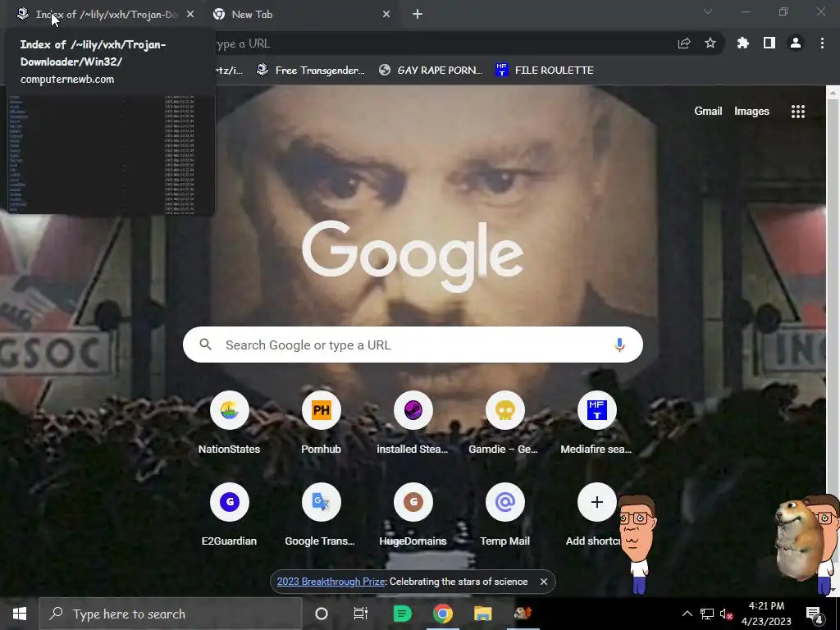
Task: Click the page scrollbar up arrow
Action: pyautogui.click(x=833, y=92)
